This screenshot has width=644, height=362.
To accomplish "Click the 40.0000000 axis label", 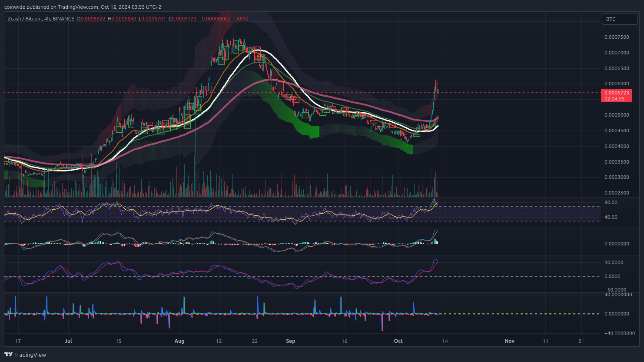I will [618, 295].
